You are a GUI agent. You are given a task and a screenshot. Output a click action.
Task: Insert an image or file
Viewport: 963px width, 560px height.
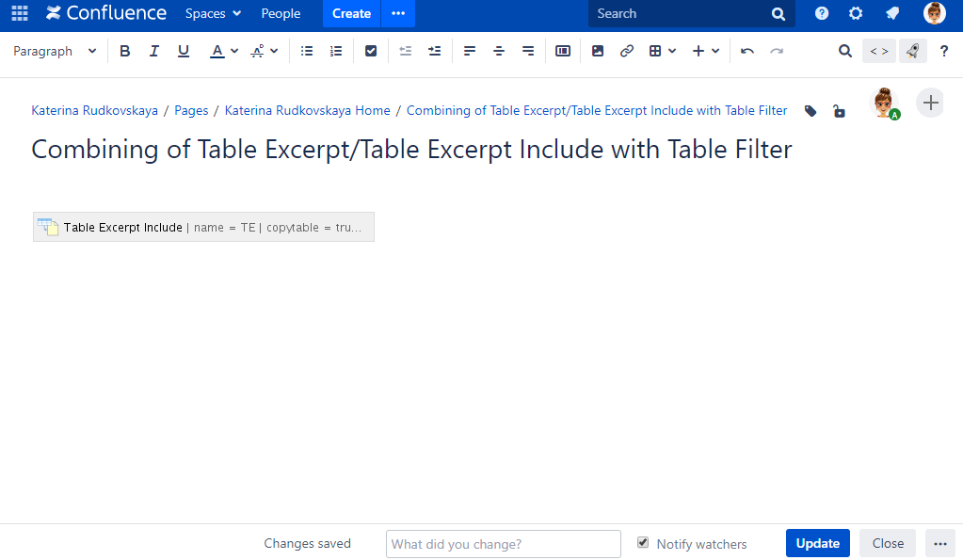(x=598, y=52)
